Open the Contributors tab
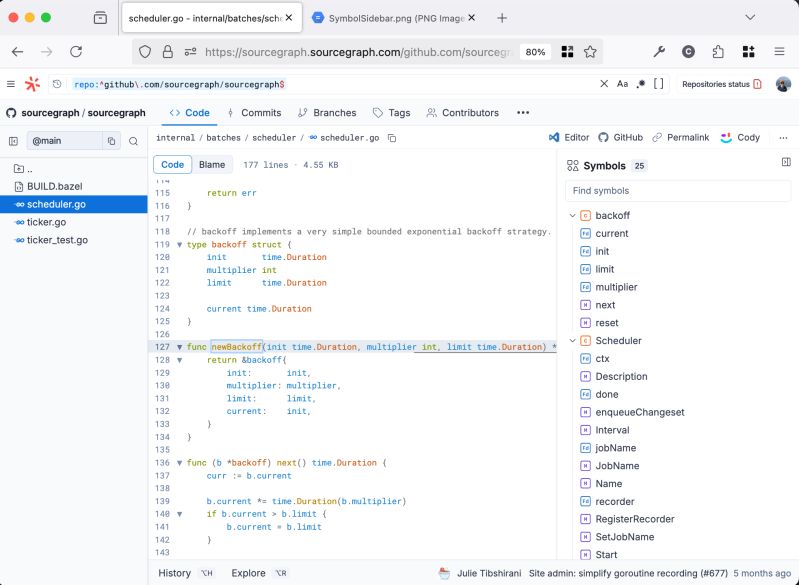Viewport: 799px width, 585px height. [463, 113]
